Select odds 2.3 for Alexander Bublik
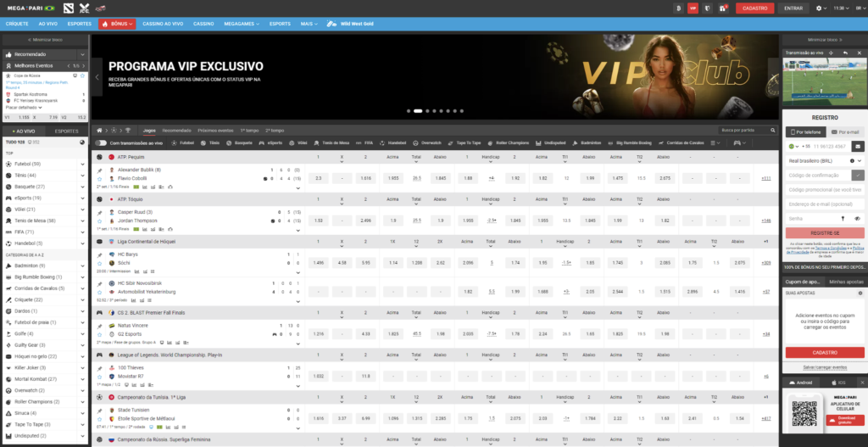The width and height of the screenshot is (868, 447). [x=319, y=178]
